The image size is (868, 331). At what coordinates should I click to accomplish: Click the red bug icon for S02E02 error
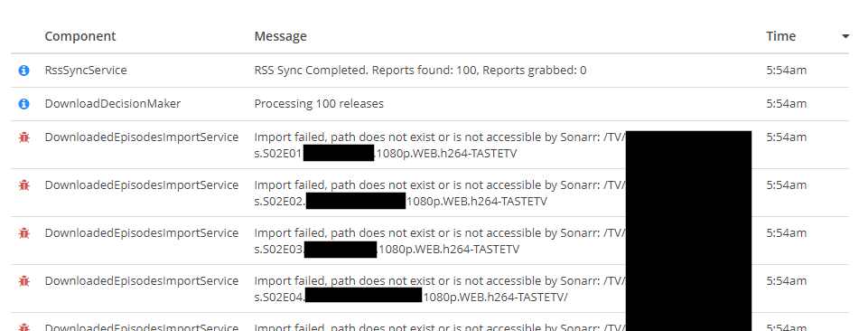pyautogui.click(x=23, y=184)
